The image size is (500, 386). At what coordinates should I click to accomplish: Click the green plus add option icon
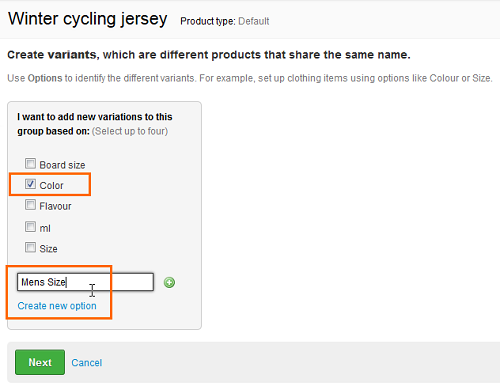coord(169,283)
